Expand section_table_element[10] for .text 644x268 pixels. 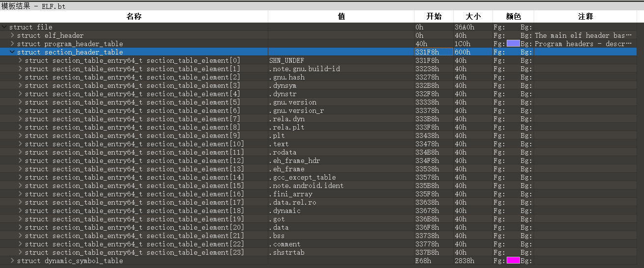tap(20, 144)
